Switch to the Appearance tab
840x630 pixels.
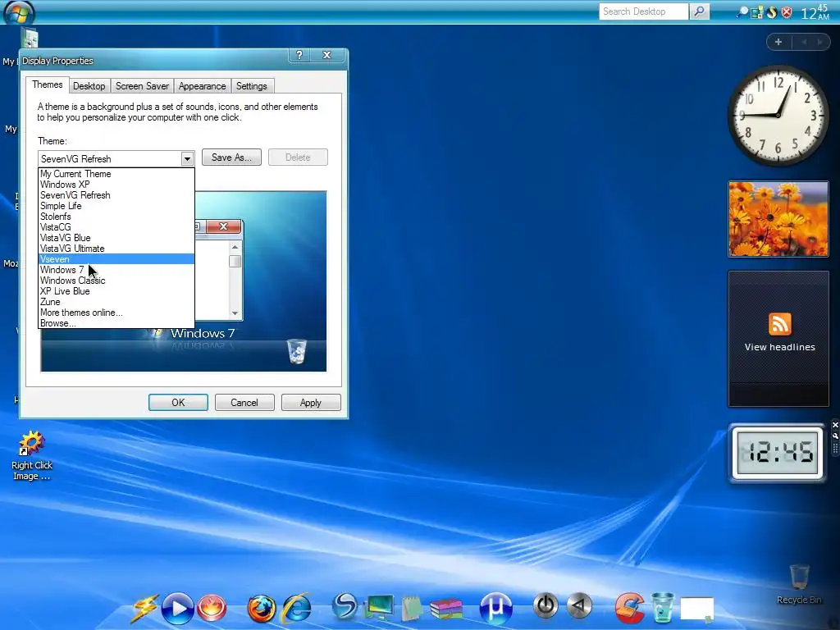tap(202, 86)
